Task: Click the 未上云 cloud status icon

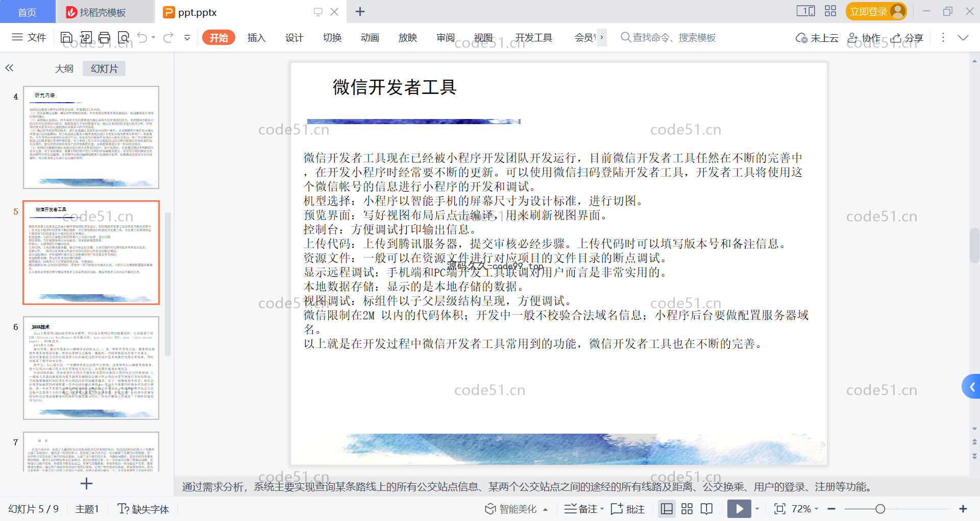Action: click(817, 38)
